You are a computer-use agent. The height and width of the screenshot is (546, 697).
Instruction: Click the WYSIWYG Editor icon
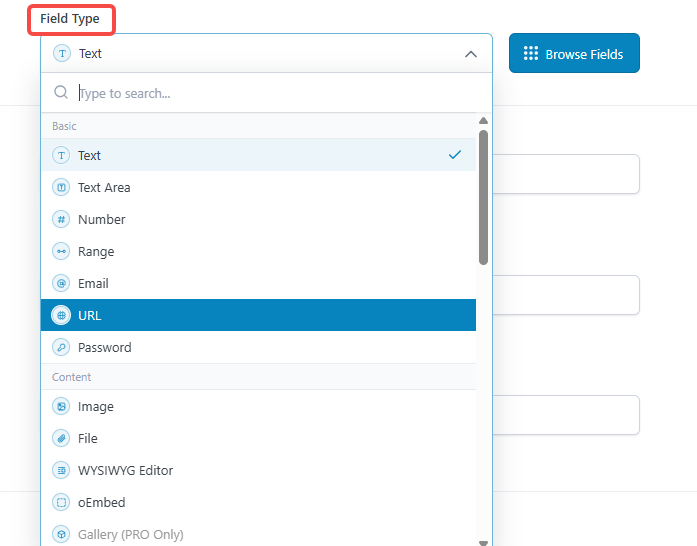pyautogui.click(x=61, y=470)
